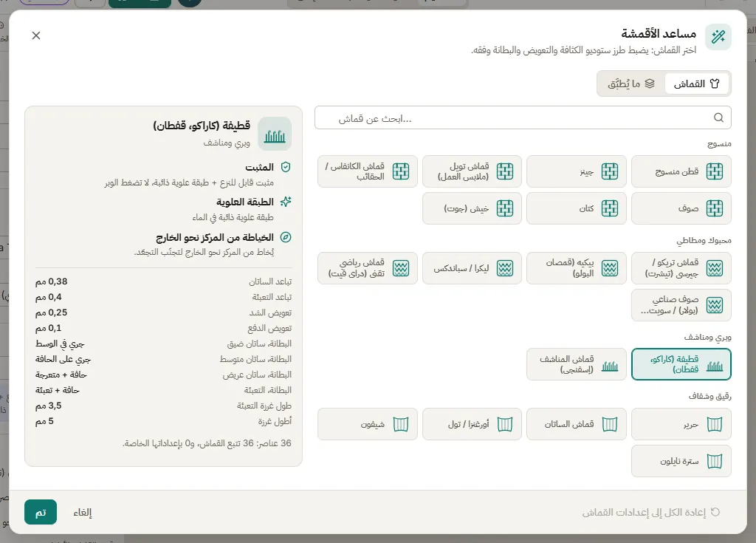
Task: Click knit icon on صوف صناعي (بولار) card
Action: pyautogui.click(x=714, y=305)
